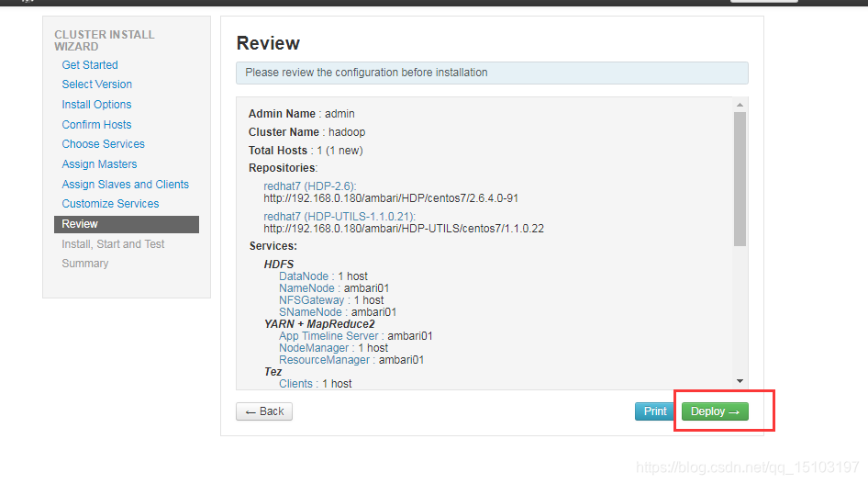
Task: Click the Services label
Action: (273, 246)
